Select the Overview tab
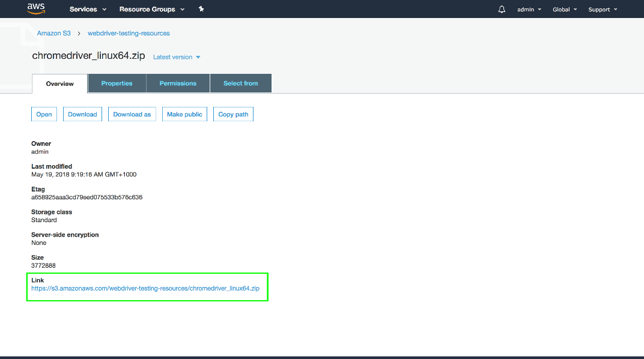This screenshot has width=644, height=359. pos(59,83)
